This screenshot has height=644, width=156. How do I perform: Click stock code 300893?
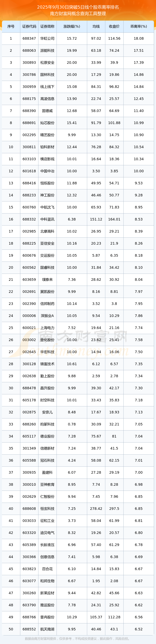click(29, 62)
